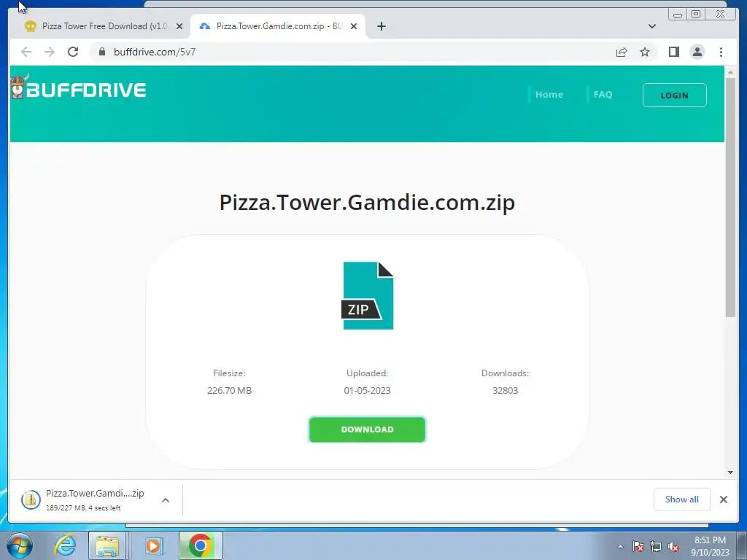
Task: Click the muted volume tray icon
Action: point(673,546)
